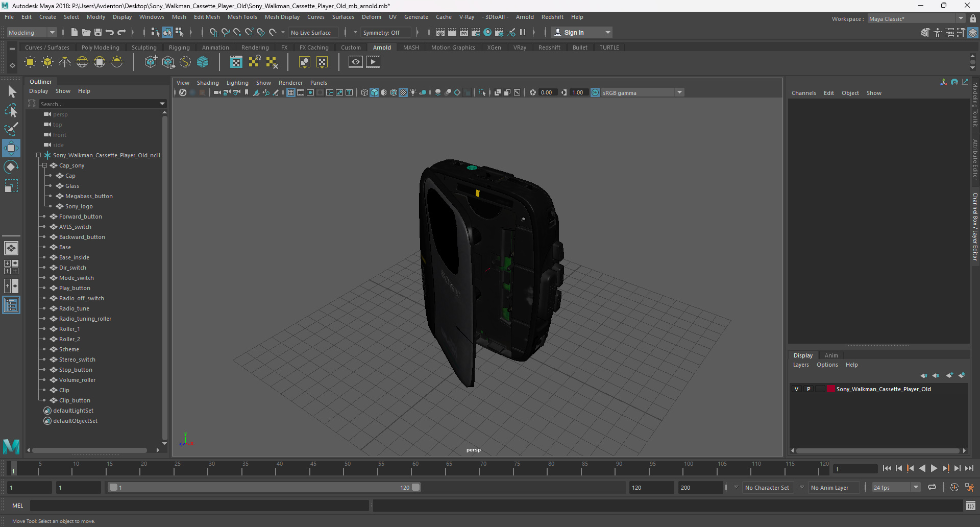Open the Script Editor icon
The width and height of the screenshot is (980, 527).
[x=971, y=506]
